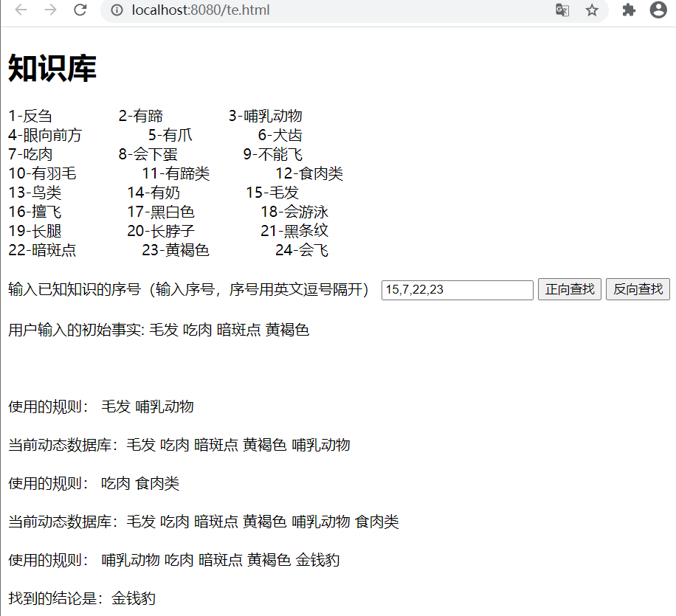Click the site information icon before localhost
676x616 pixels.
pyautogui.click(x=119, y=11)
